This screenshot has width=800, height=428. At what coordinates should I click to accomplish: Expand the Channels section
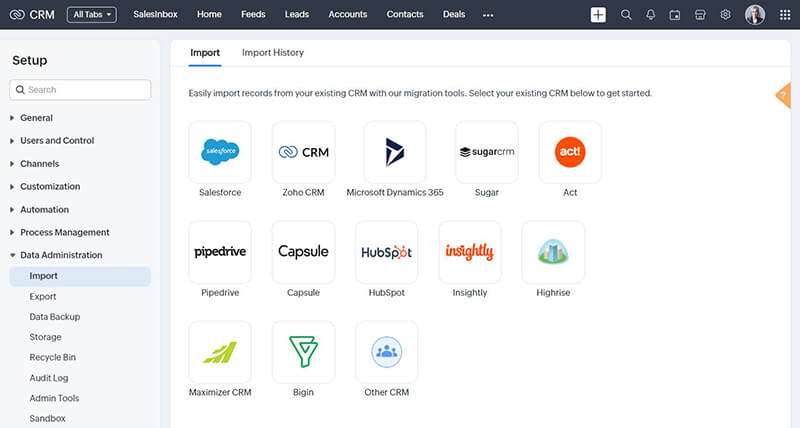(x=35, y=164)
